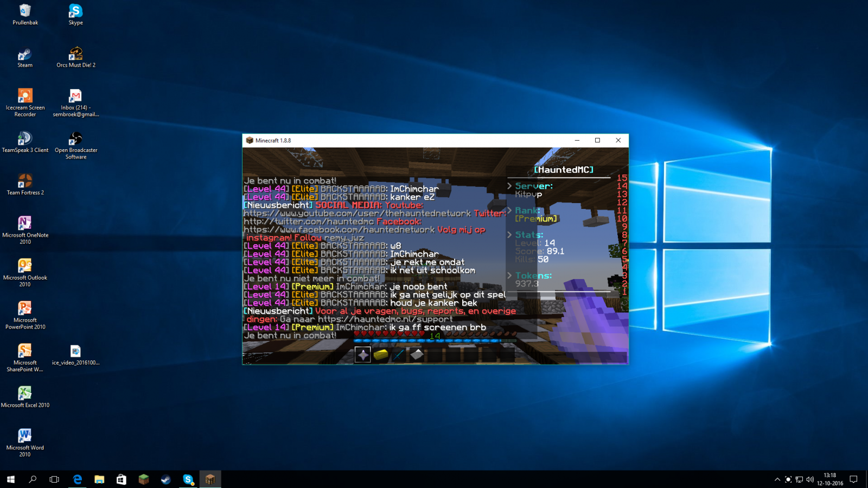The width and height of the screenshot is (868, 488).
Task: Show hidden system tray icons
Action: pyautogui.click(x=777, y=479)
